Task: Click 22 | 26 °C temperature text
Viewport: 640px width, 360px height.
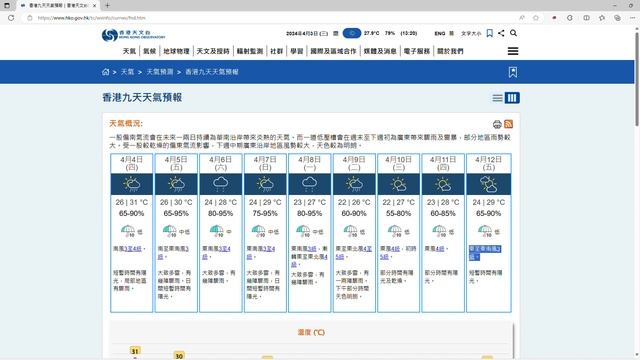Action: pos(354,202)
